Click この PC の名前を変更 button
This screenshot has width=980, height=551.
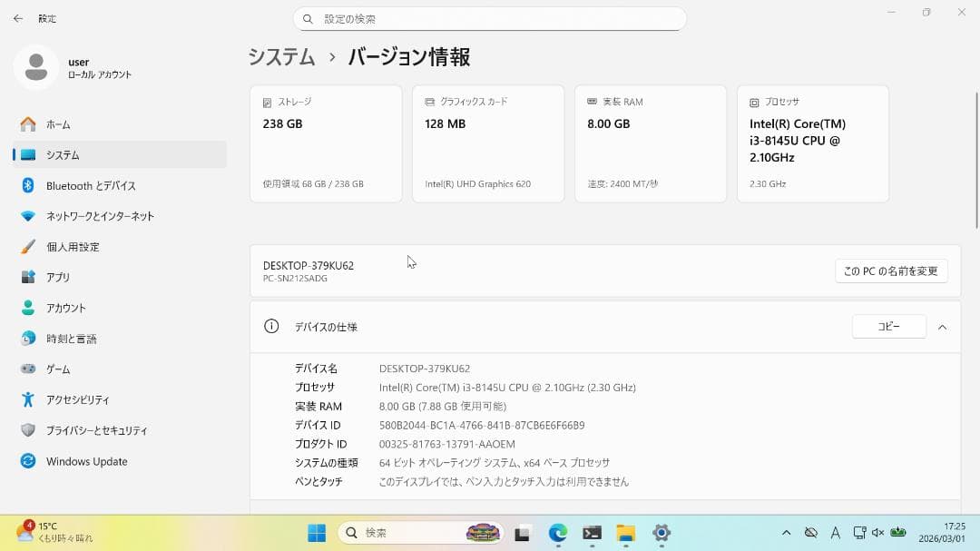tap(891, 271)
